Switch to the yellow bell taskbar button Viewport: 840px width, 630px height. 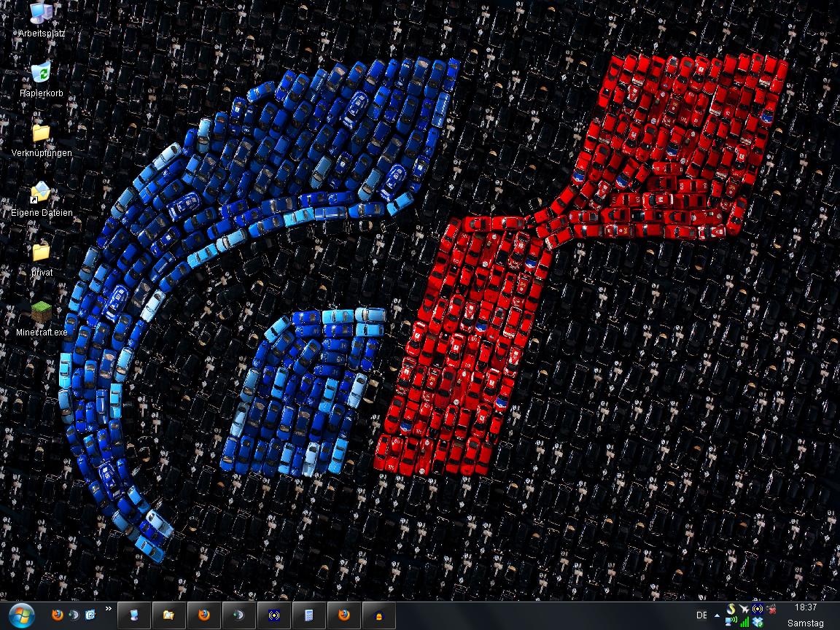378,615
